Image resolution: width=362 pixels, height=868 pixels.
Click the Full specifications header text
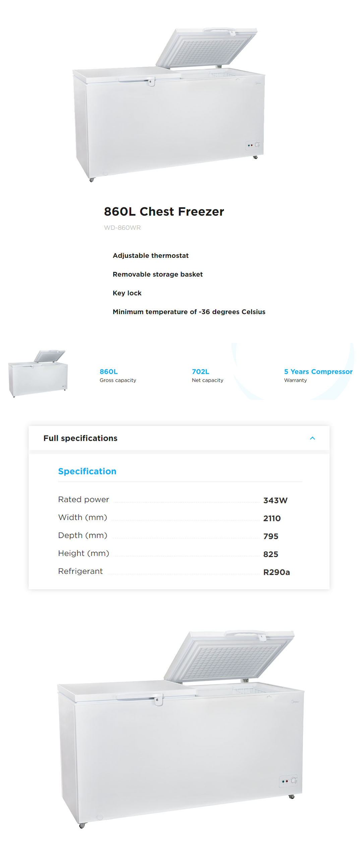click(x=80, y=438)
